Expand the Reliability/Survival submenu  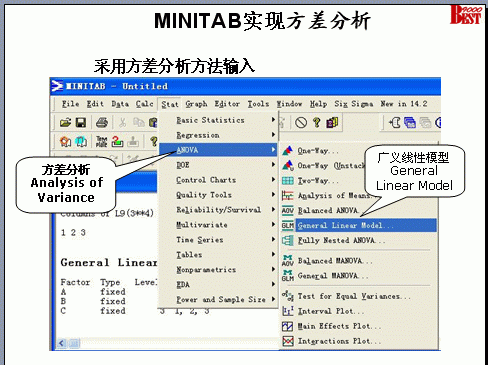(x=218, y=210)
